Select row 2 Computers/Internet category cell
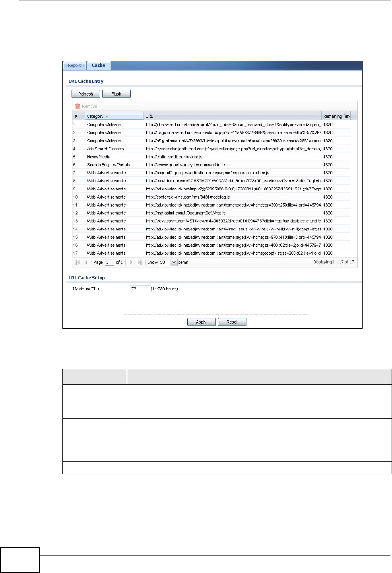Viewport: 392px width, 573px height. pyautogui.click(x=105, y=133)
